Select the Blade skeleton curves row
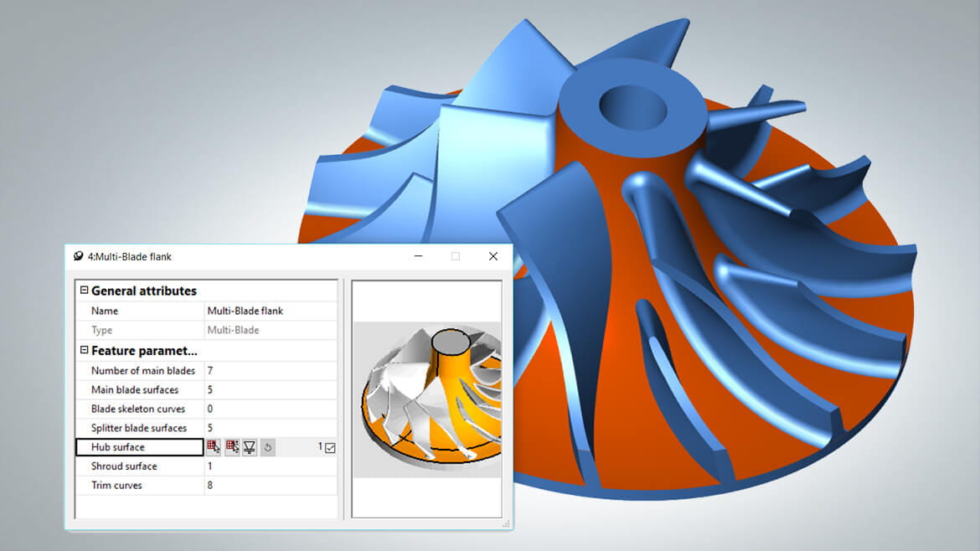This screenshot has width=980, height=551. (x=206, y=409)
